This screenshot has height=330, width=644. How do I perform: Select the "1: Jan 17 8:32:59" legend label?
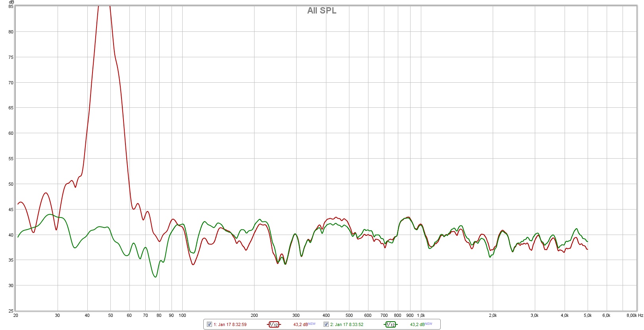pos(230,324)
